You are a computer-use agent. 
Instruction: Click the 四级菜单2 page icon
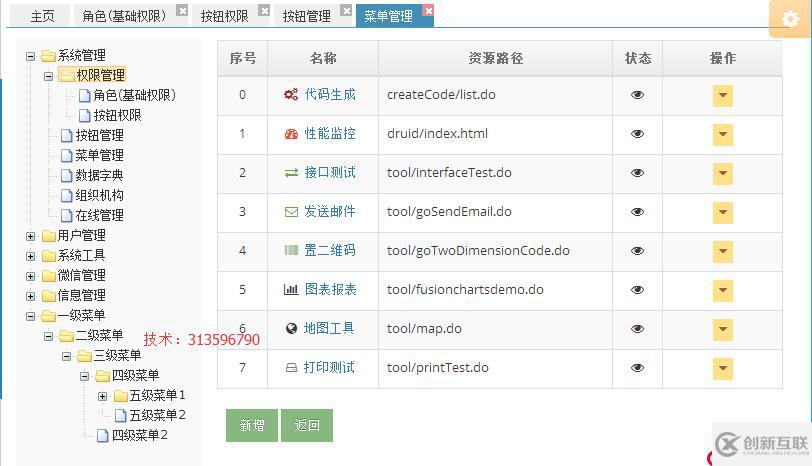(x=103, y=435)
